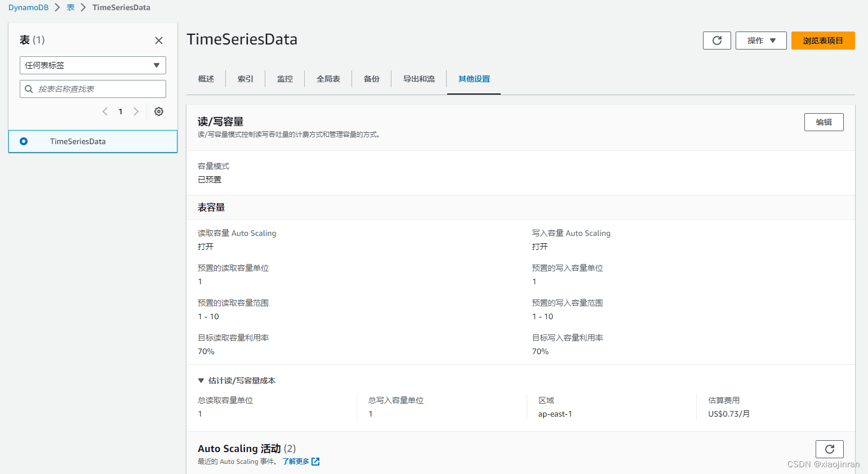Click 打开 under 读取容量 Auto Scaling

tap(206, 247)
